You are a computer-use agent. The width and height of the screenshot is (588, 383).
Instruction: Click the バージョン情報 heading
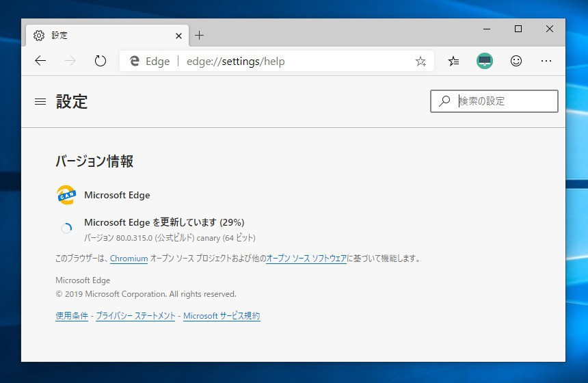[94, 161]
